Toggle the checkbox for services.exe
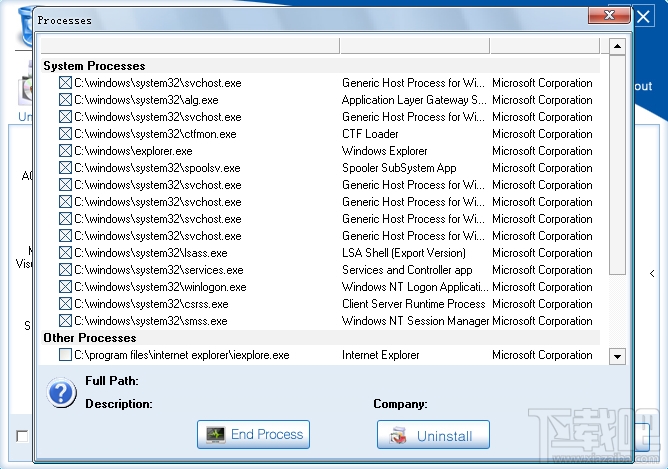This screenshot has width=668, height=469. pos(65,270)
